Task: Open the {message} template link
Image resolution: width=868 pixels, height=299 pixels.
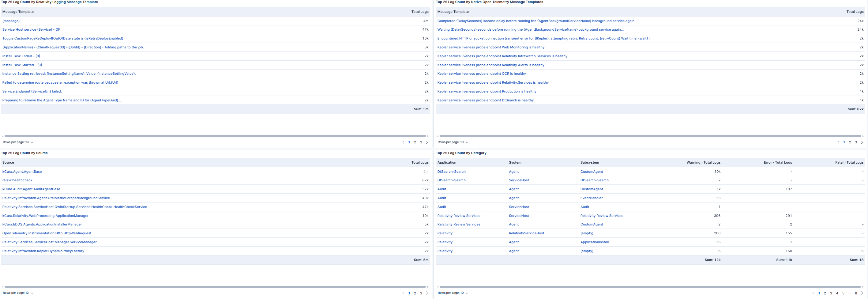Action: point(11,21)
